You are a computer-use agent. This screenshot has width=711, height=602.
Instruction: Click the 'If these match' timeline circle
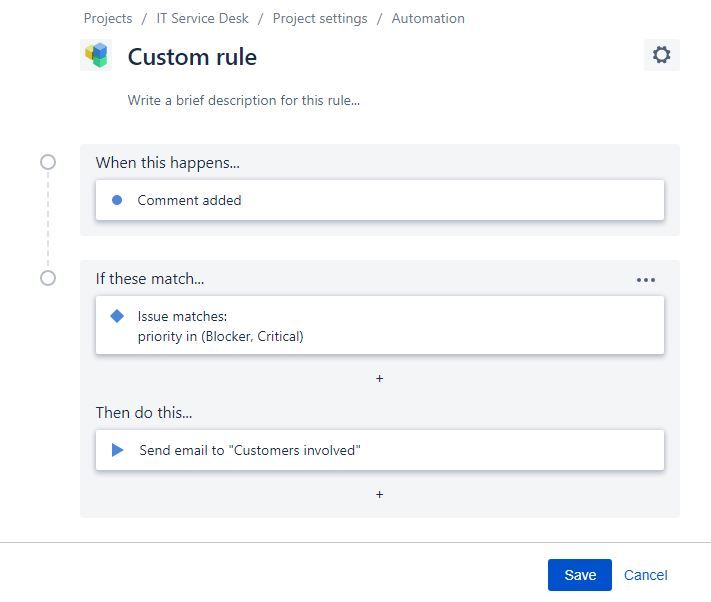(x=48, y=278)
